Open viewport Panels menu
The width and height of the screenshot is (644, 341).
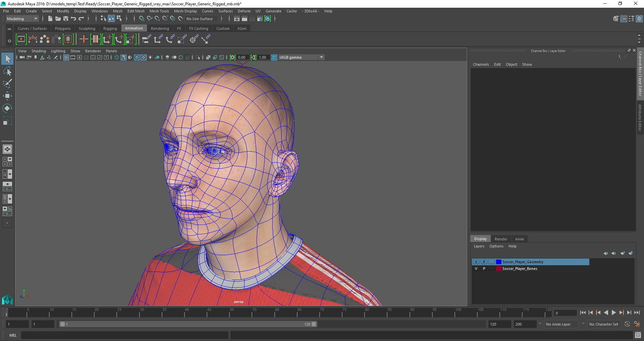coord(111,51)
